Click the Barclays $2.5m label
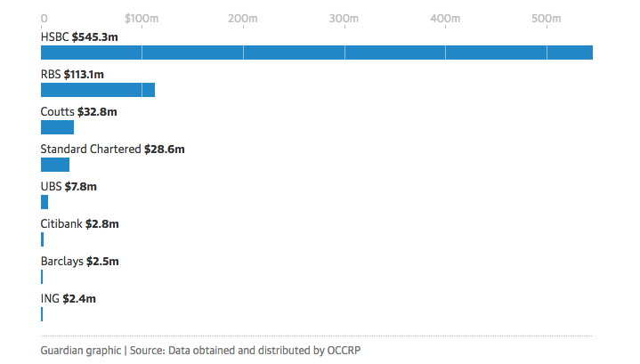This screenshot has width=640, height=364. click(x=79, y=262)
